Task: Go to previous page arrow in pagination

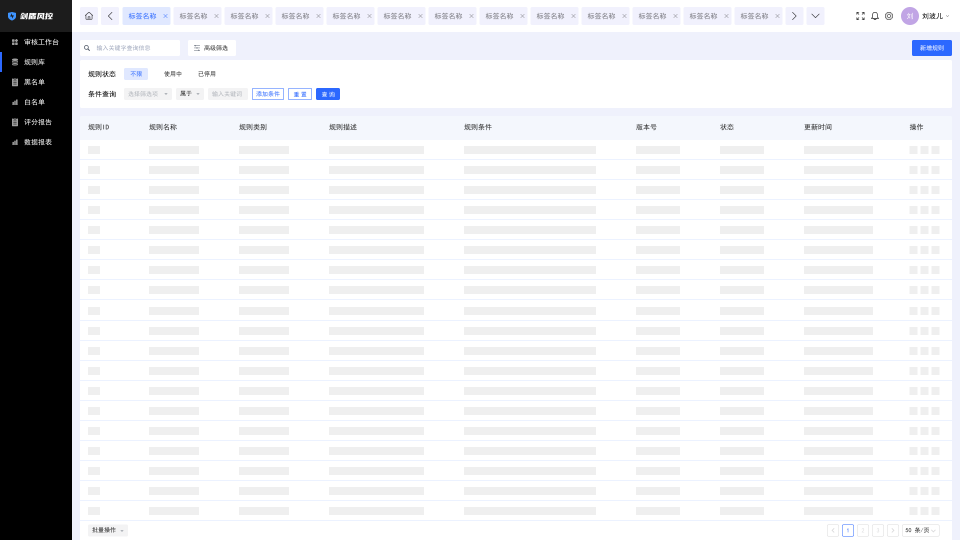Action: pos(833,530)
